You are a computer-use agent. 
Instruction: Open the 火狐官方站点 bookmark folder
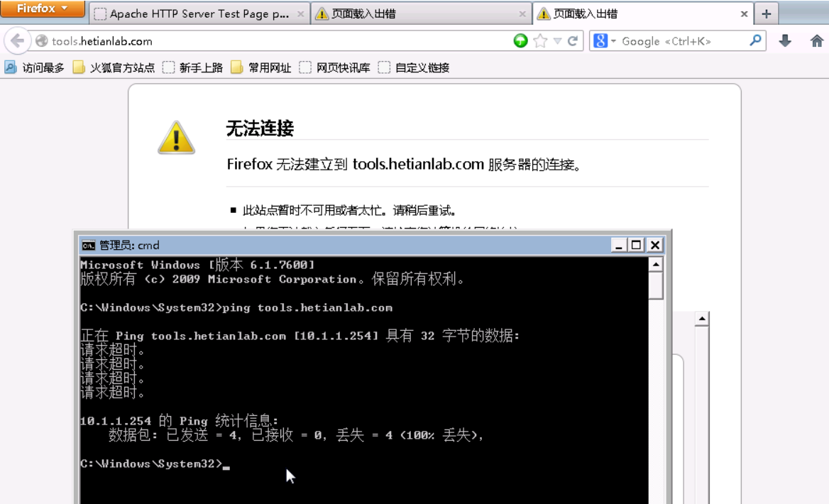click(114, 67)
